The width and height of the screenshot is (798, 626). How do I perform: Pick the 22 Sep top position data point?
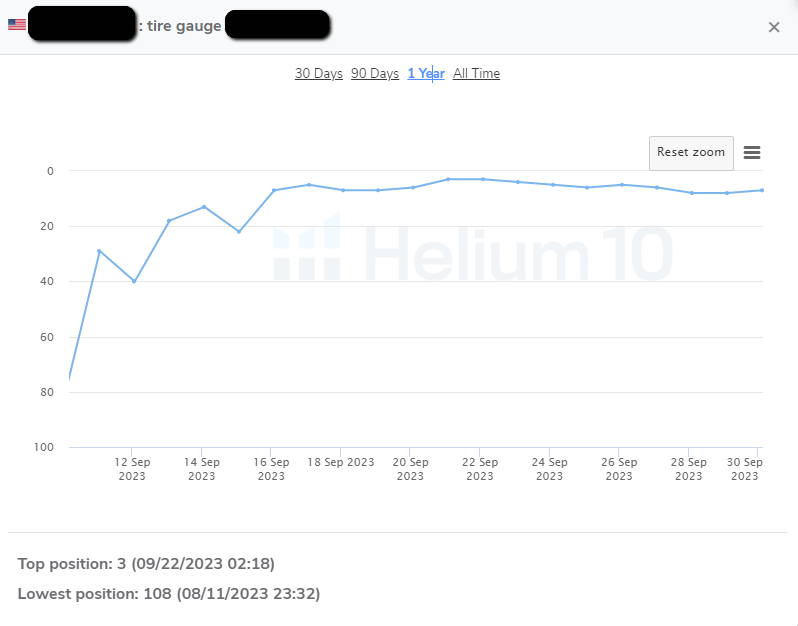click(x=483, y=179)
